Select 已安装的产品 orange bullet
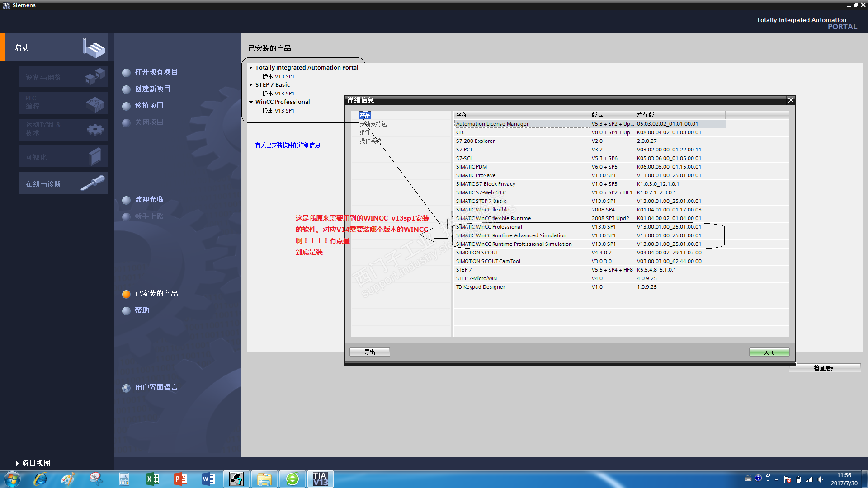This screenshot has width=868, height=488. click(127, 294)
